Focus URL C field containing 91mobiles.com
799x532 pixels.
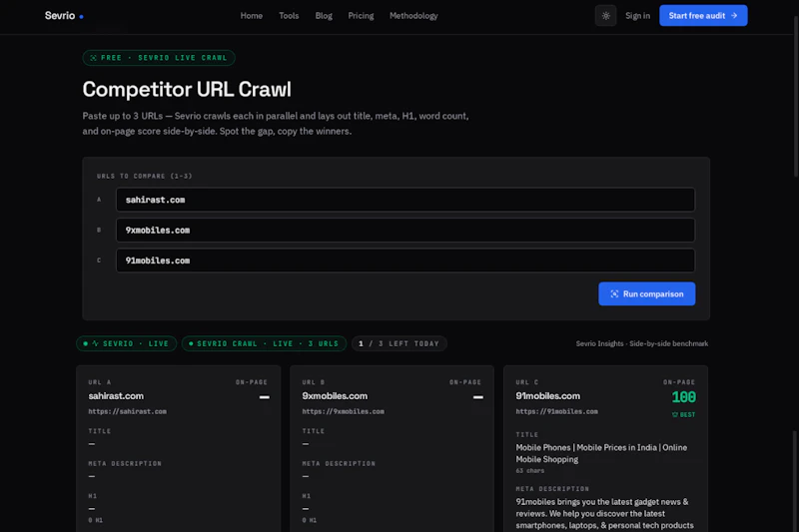pos(405,261)
